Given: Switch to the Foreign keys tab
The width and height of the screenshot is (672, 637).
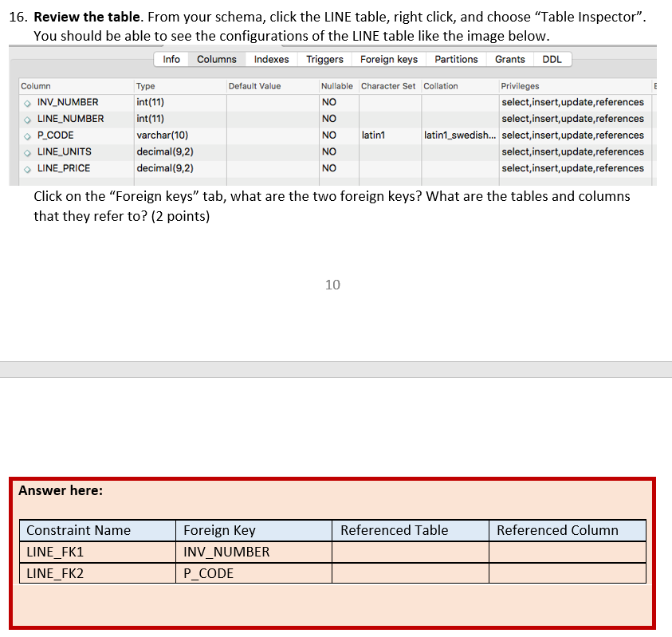Looking at the screenshot, I should pyautogui.click(x=388, y=58).
